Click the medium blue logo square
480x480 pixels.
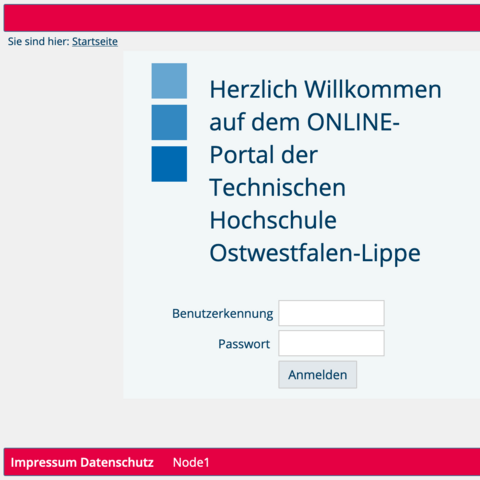click(x=169, y=122)
